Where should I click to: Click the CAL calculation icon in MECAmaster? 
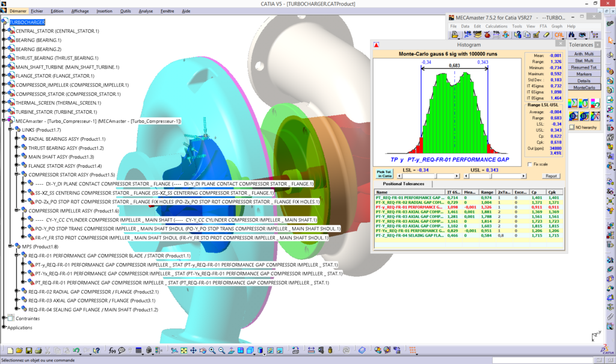[559, 35]
